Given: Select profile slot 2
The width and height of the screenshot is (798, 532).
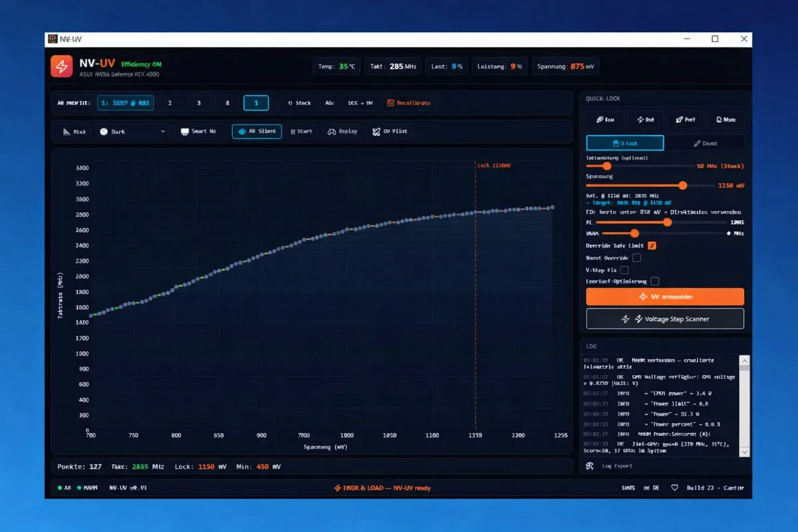Looking at the screenshot, I should click(170, 103).
